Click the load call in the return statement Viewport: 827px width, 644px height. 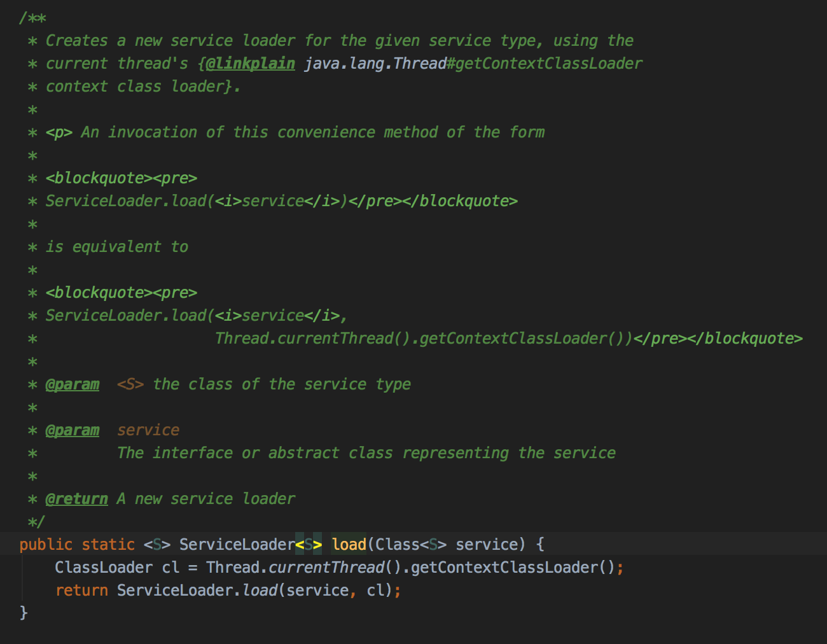(x=260, y=591)
